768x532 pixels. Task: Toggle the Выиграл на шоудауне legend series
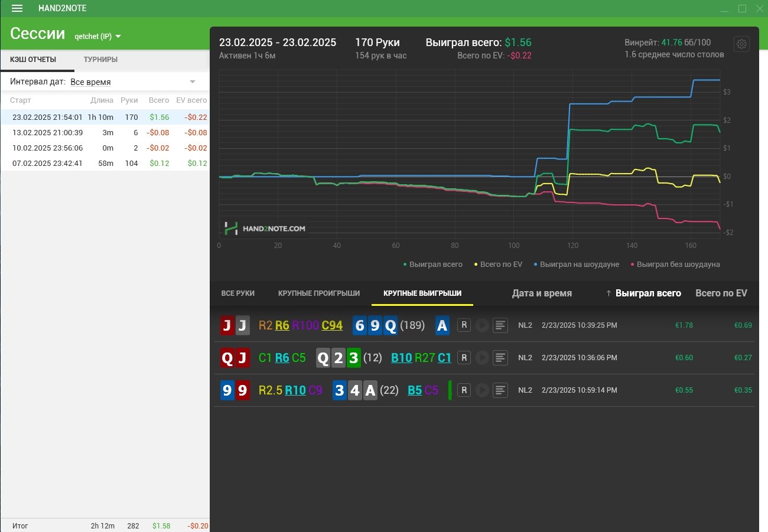(576, 264)
